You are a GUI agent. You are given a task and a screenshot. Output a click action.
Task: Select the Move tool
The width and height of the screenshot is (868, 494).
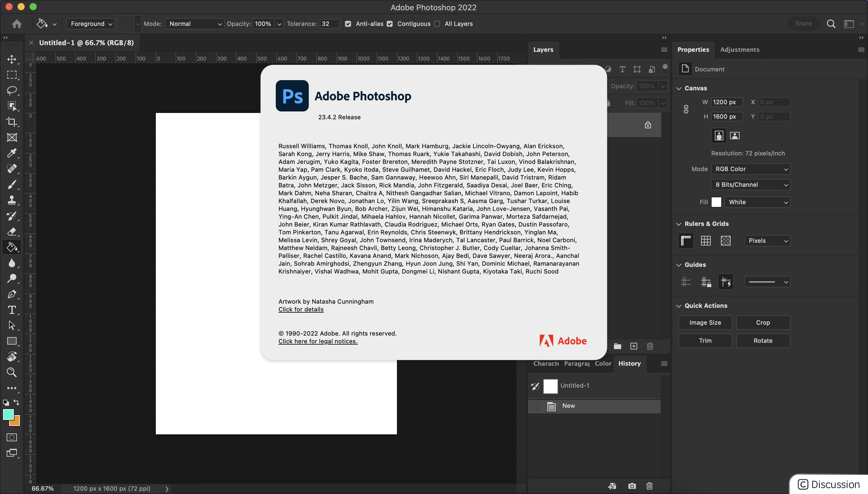pos(12,59)
